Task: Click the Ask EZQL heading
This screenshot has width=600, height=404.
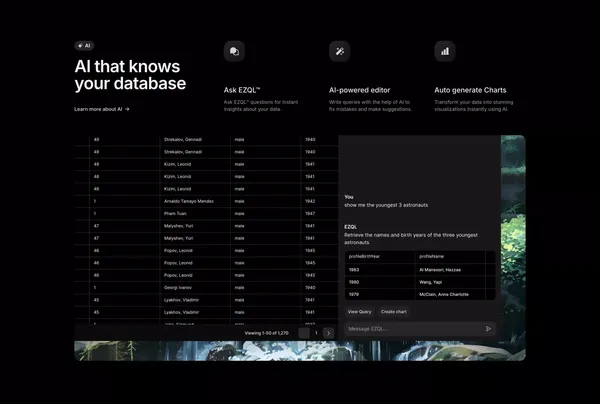Action: click(242, 90)
